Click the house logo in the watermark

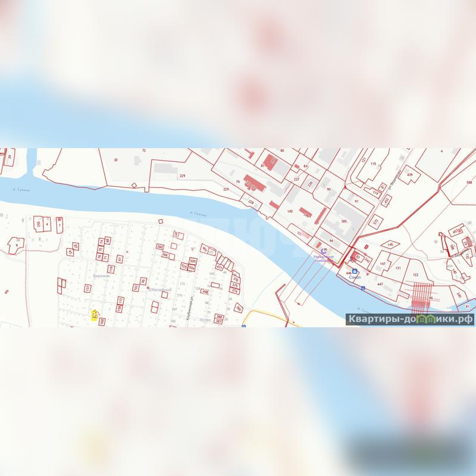pyautogui.click(x=425, y=319)
